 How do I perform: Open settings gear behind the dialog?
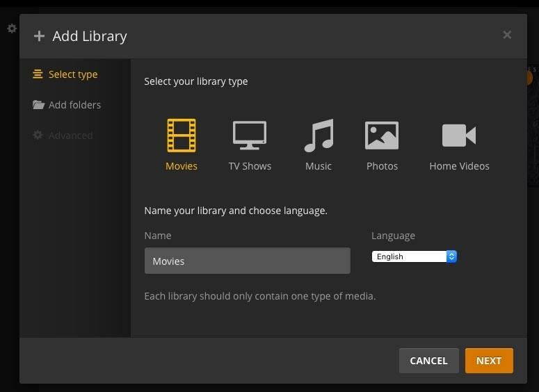coord(12,28)
